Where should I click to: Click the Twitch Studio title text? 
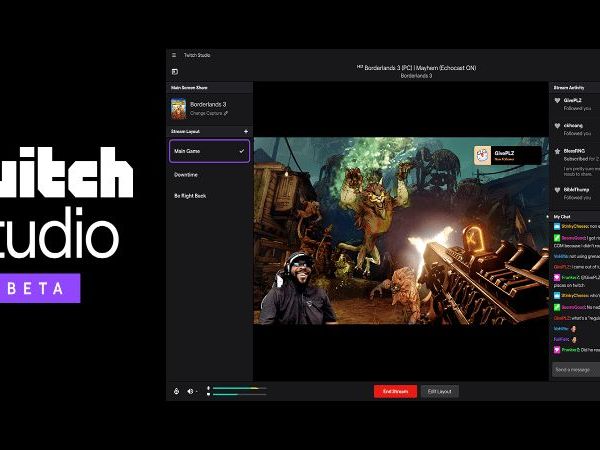pos(197,55)
